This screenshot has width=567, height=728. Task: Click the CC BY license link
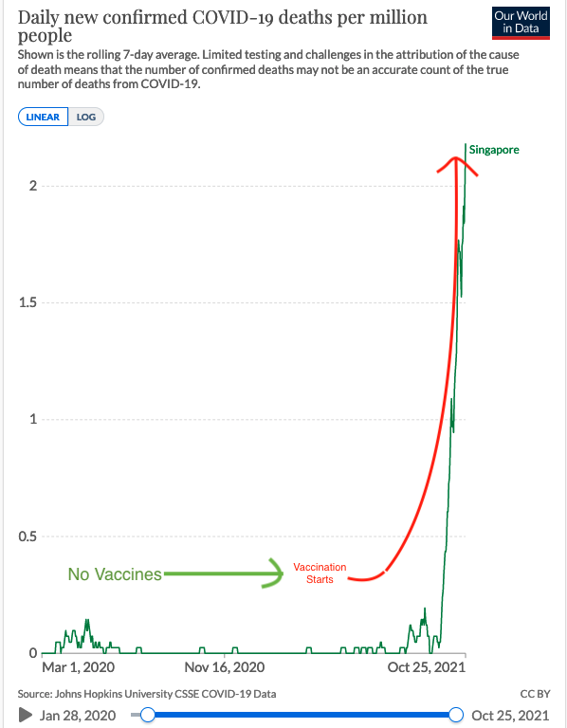point(535,694)
